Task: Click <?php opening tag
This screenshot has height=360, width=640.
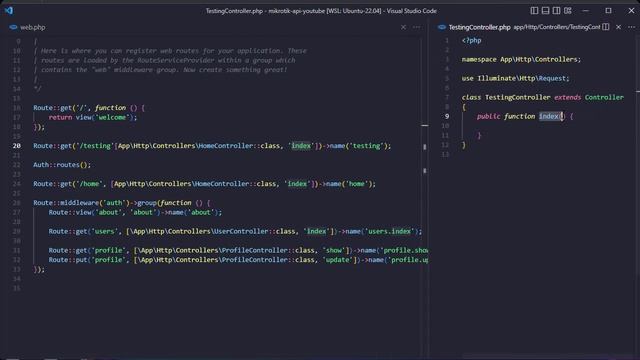Action: [471, 40]
